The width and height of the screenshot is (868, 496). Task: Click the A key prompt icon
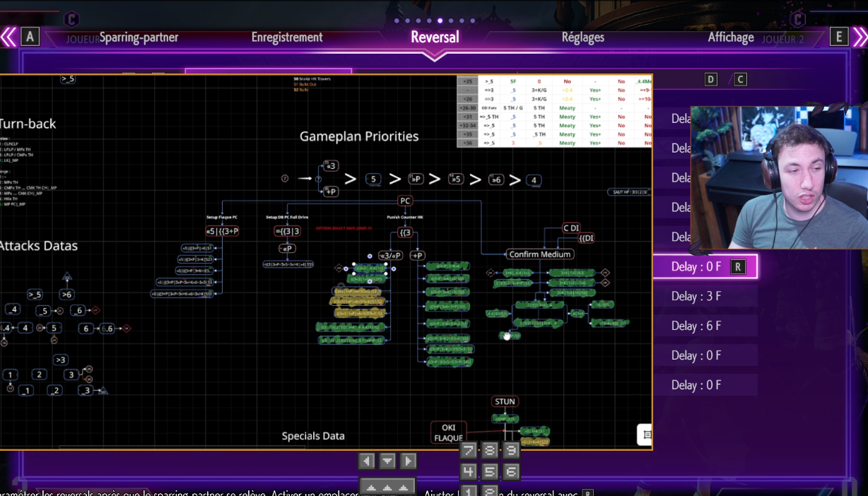(x=30, y=37)
